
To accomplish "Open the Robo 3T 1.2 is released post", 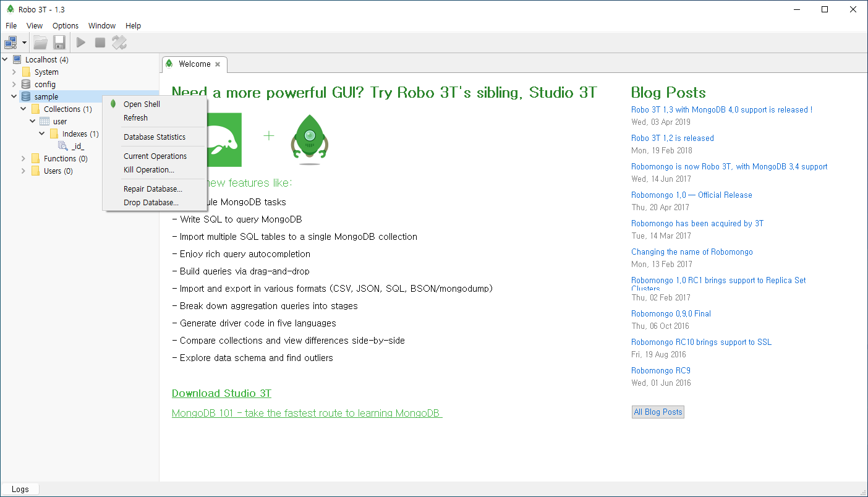I will tap(673, 138).
